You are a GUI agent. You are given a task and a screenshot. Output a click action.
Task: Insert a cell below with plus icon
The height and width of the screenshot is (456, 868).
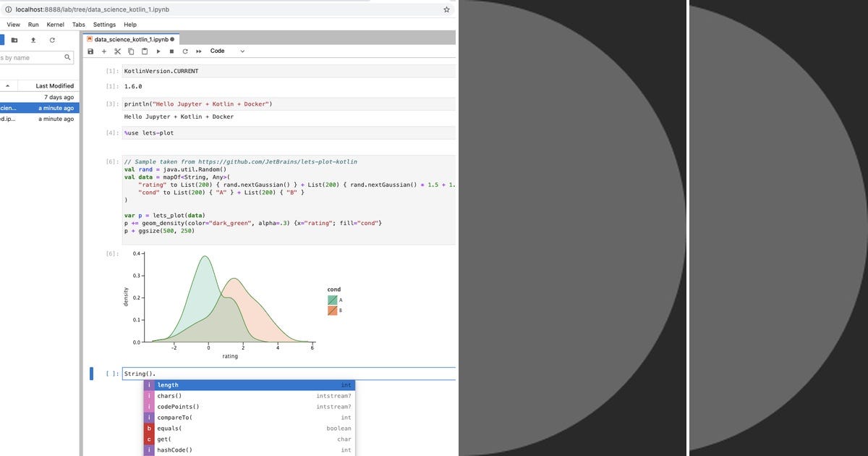(103, 51)
